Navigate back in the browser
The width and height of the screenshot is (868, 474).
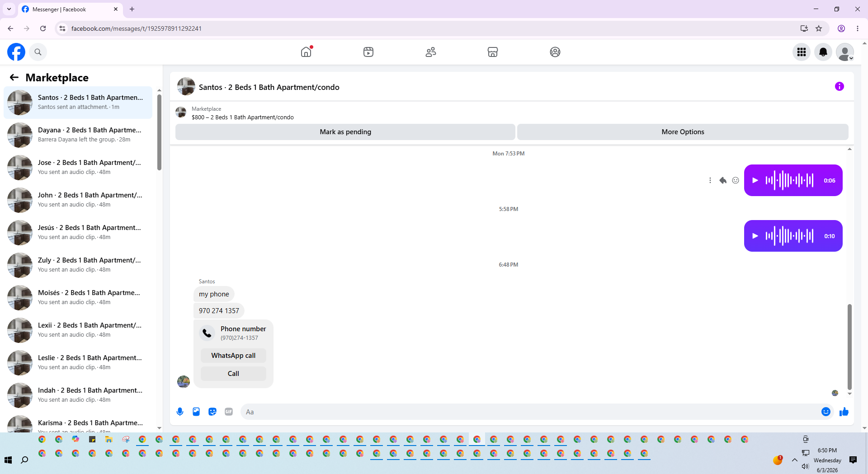(10, 28)
